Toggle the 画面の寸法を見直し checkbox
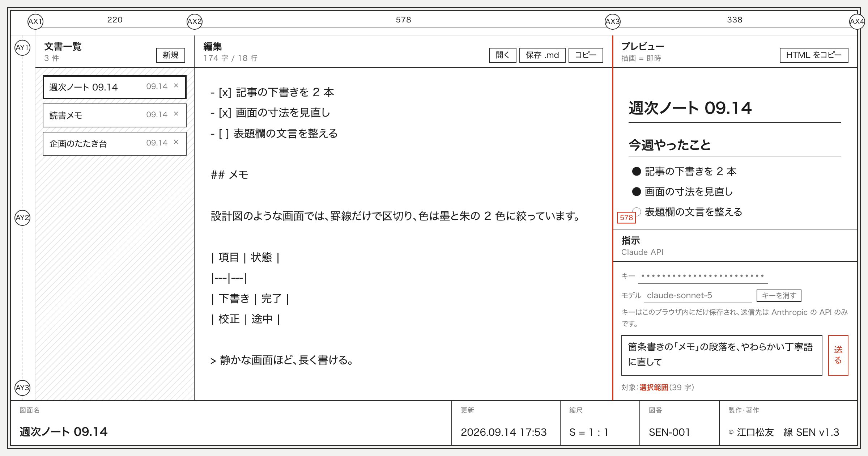Screen dimensions: 868x456 (637, 192)
